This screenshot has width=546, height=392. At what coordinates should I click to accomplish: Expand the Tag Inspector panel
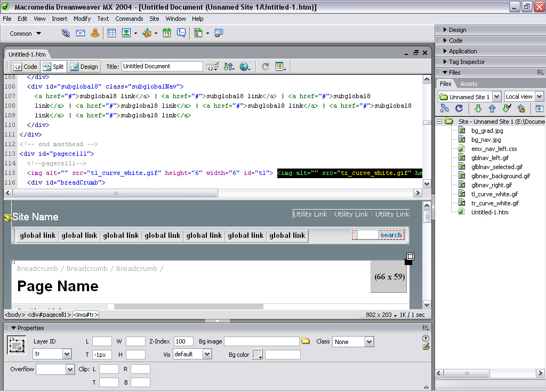point(466,62)
